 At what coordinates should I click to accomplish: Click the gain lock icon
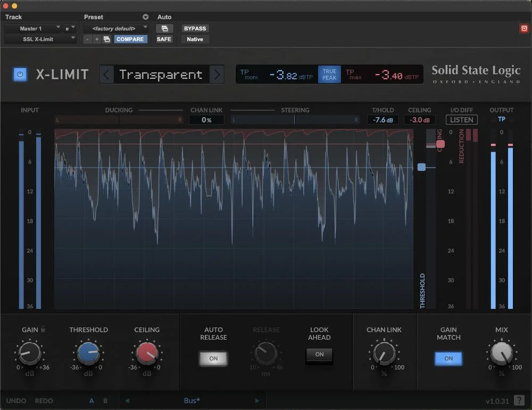pos(43,329)
